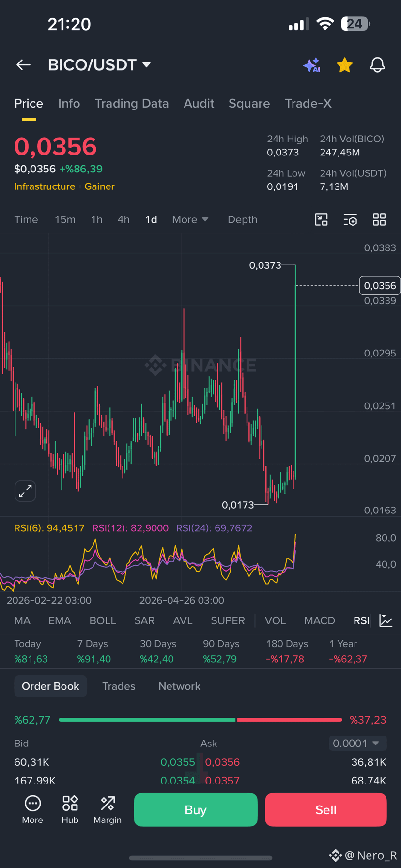Show the VOL sub-indicator

pyautogui.click(x=275, y=620)
